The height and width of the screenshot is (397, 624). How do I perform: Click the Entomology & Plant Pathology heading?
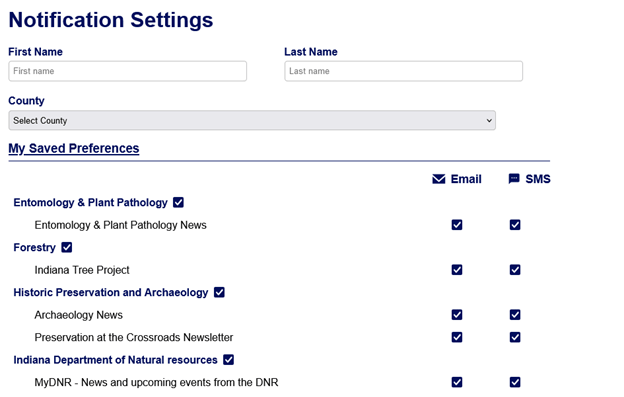tap(90, 202)
